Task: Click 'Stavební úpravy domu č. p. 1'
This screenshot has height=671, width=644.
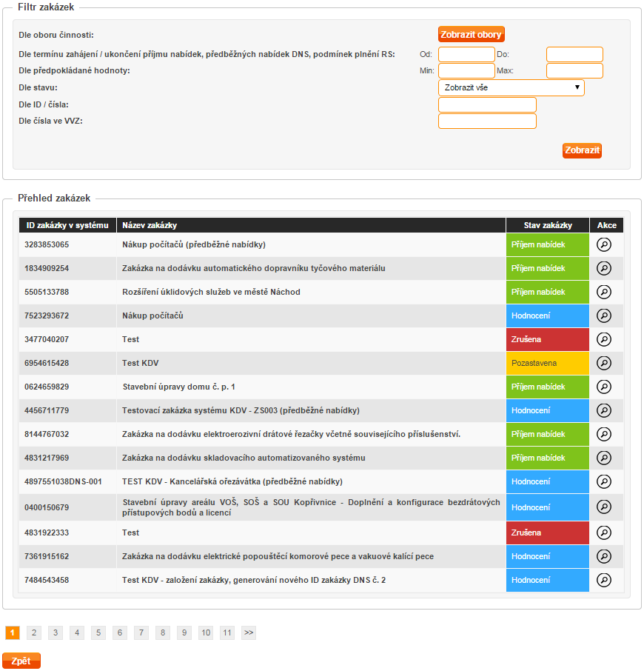Action: pos(178,387)
